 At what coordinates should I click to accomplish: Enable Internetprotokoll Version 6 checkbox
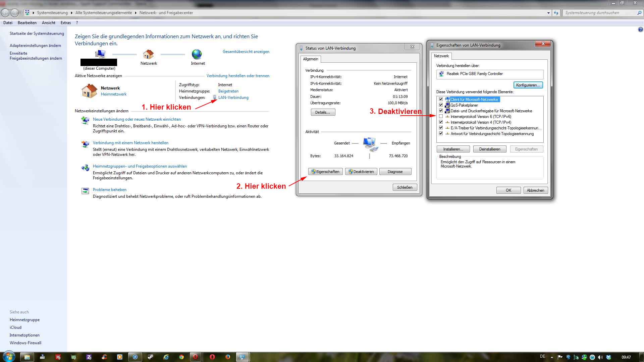(441, 116)
